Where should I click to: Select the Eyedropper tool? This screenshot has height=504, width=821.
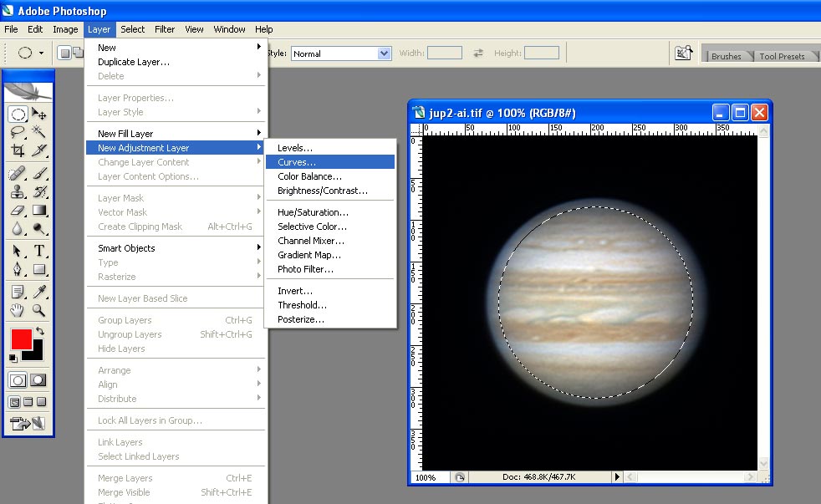(x=38, y=292)
